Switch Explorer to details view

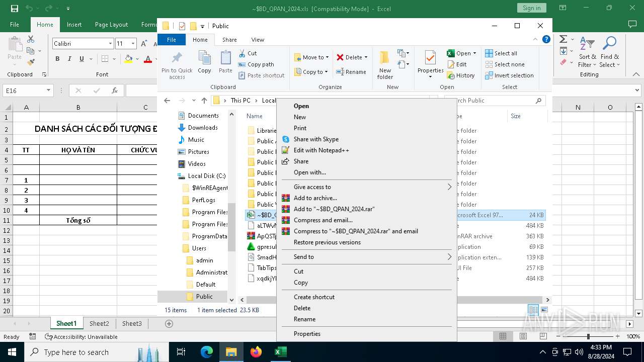point(533,310)
